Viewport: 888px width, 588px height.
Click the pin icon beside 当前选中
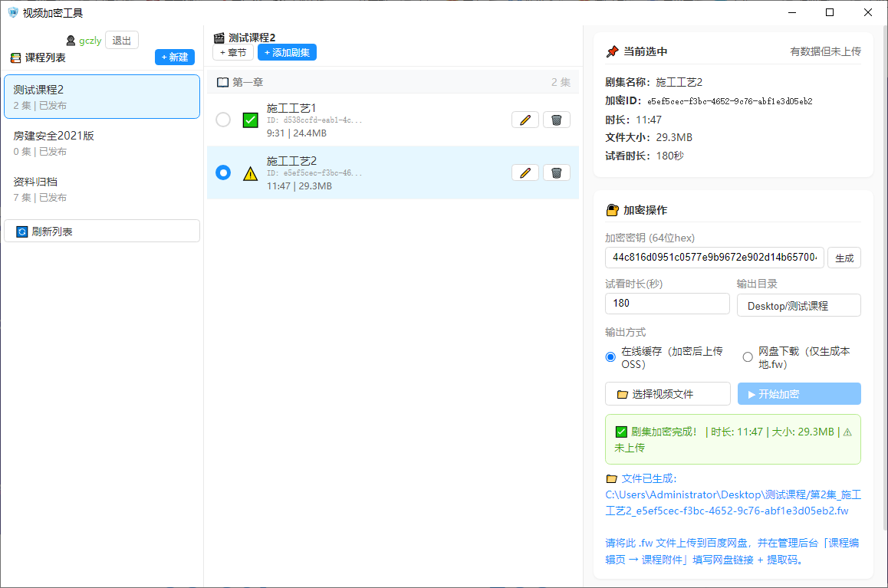pos(612,51)
